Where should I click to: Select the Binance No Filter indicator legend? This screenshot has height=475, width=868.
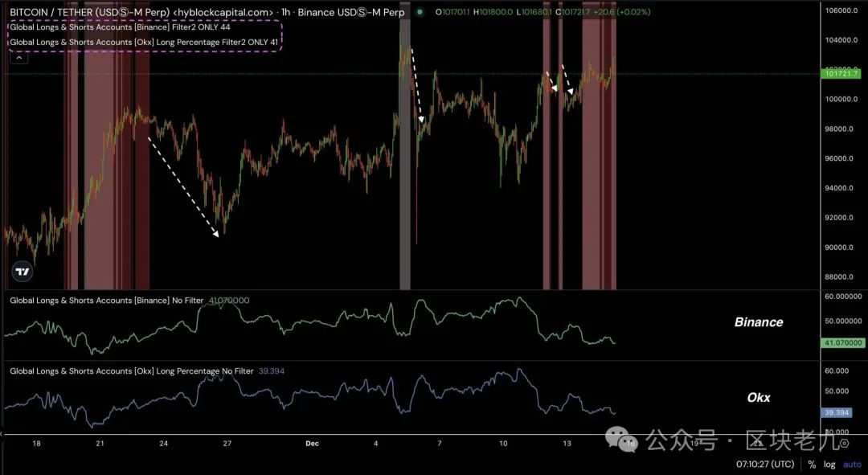107,300
